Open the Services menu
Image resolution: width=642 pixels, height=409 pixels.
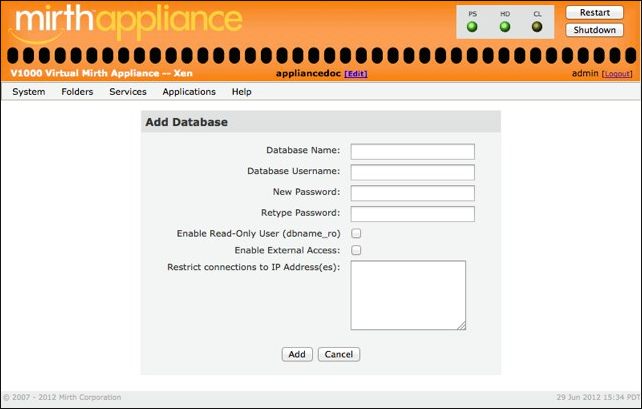pyautogui.click(x=128, y=92)
